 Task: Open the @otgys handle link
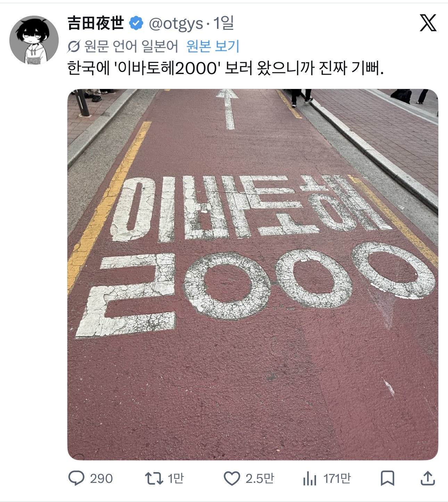(x=176, y=24)
